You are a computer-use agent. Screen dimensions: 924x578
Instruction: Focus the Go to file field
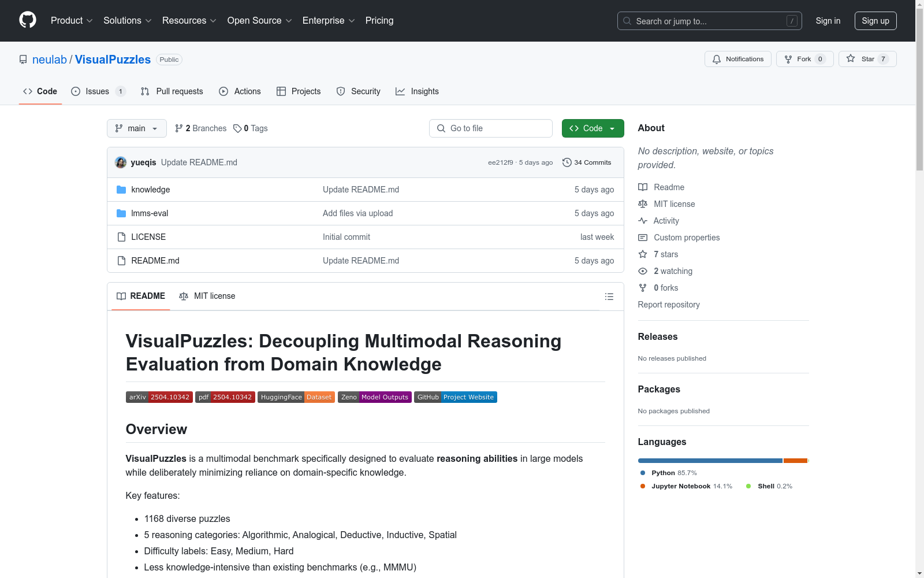(491, 128)
